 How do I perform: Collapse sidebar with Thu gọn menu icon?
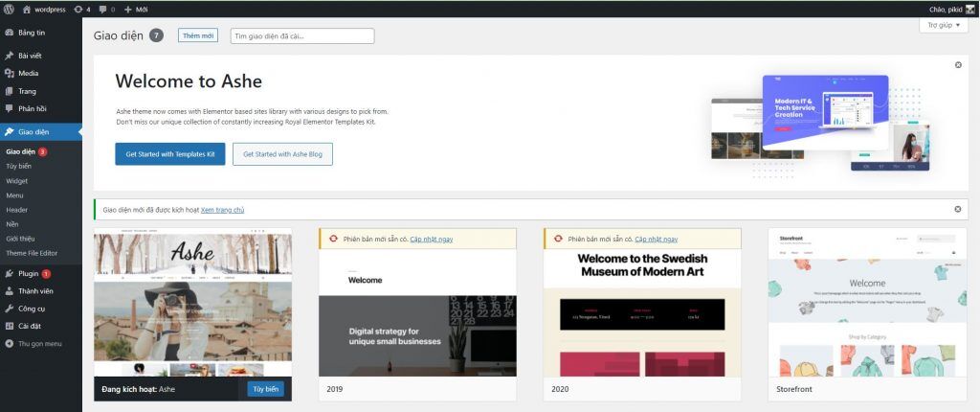[9, 343]
